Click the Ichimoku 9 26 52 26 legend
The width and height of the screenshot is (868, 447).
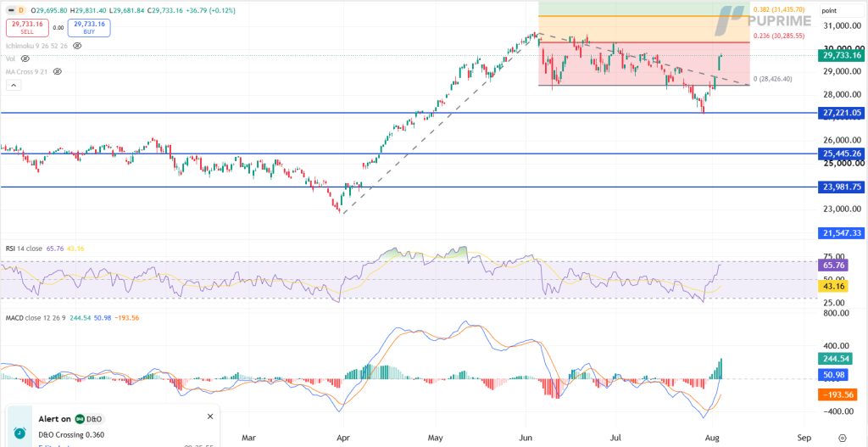[x=36, y=46]
